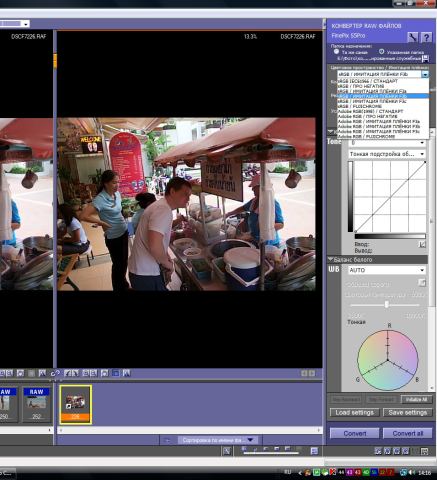Viewport: 437px width, 480px height.
Task: Click the Load settings button
Action: point(354,412)
